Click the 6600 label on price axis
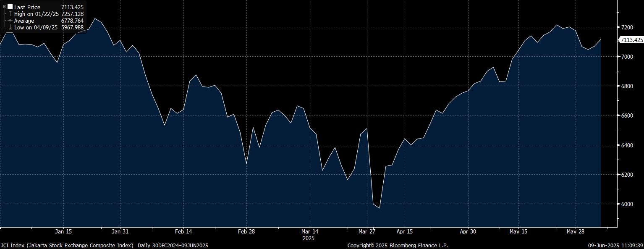644x249 pixels. click(x=627, y=115)
